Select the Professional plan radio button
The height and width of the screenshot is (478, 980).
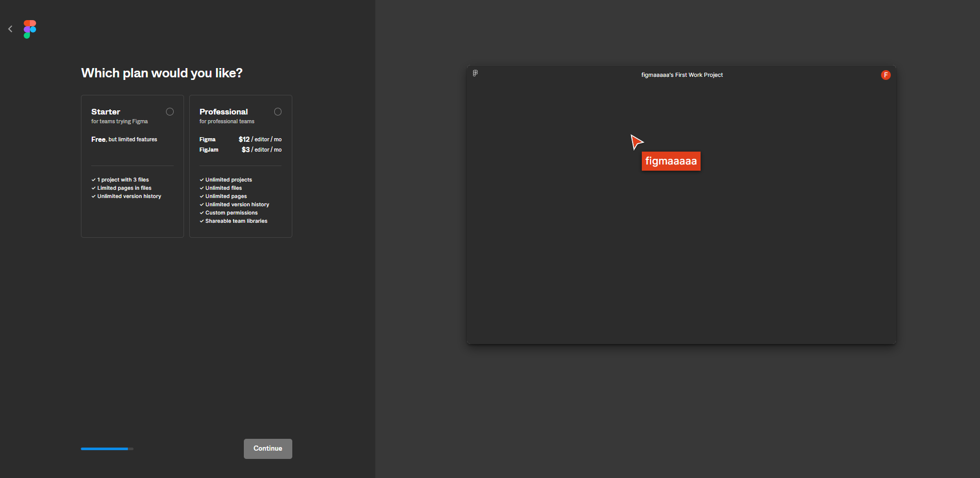tap(278, 112)
